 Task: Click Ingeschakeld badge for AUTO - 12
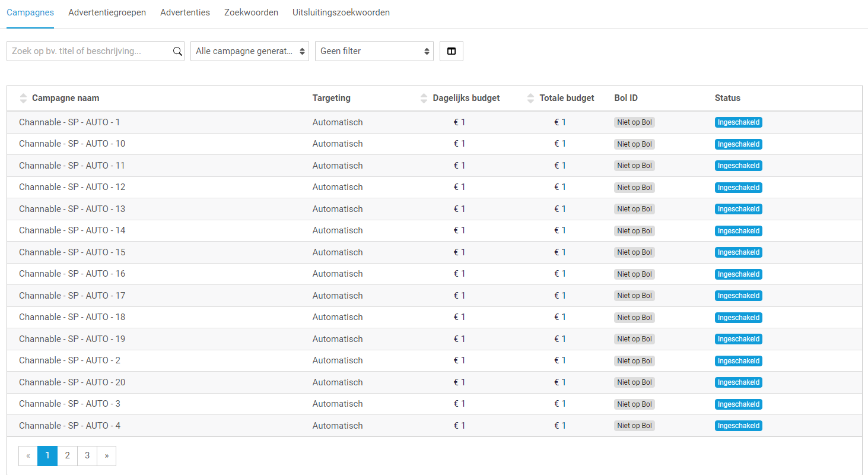pos(739,188)
